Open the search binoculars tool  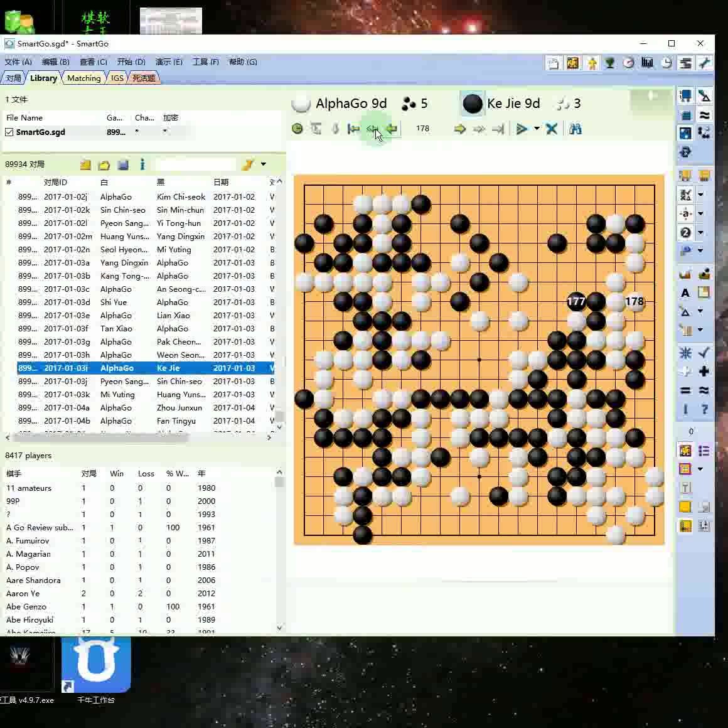pyautogui.click(x=574, y=129)
